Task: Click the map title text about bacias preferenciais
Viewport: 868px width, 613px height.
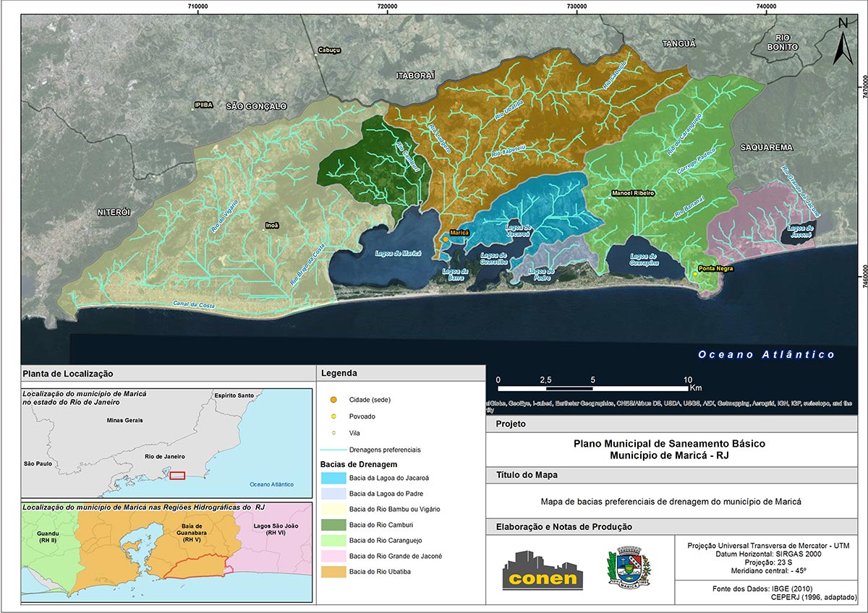Action: click(x=669, y=502)
